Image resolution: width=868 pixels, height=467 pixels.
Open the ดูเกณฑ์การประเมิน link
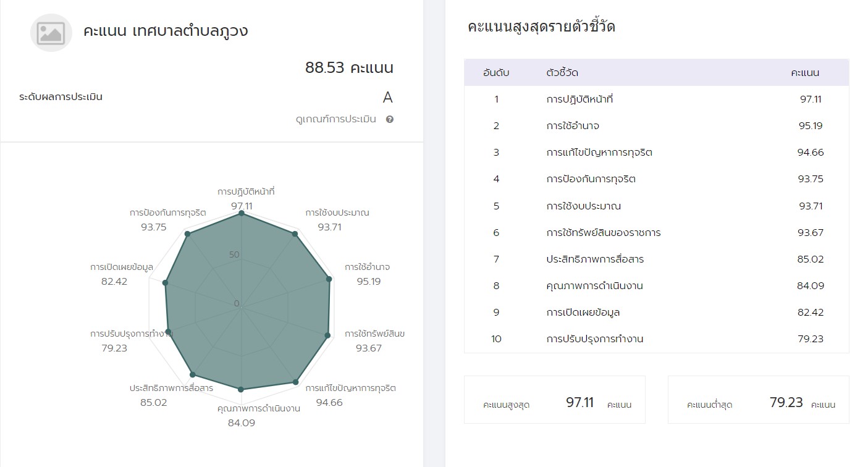coord(336,119)
